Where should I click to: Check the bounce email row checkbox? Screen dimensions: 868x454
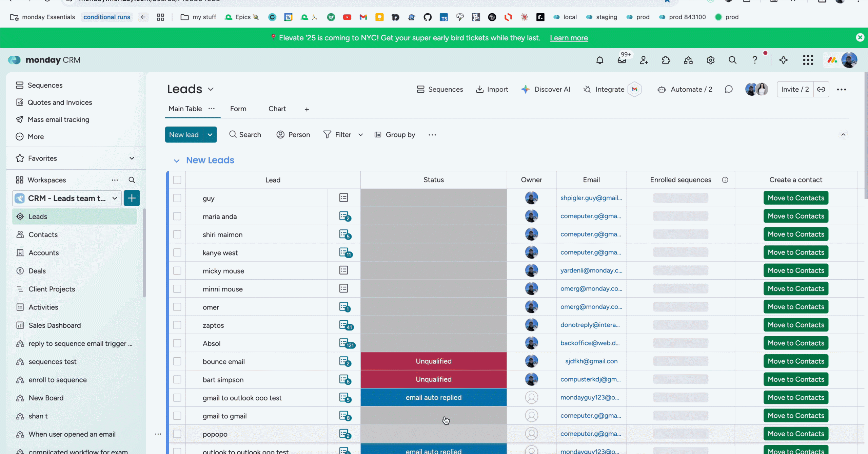pyautogui.click(x=177, y=361)
